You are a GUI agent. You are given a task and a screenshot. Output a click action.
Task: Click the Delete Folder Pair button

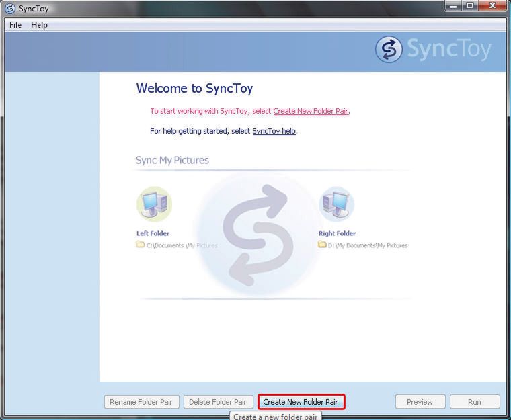218,402
